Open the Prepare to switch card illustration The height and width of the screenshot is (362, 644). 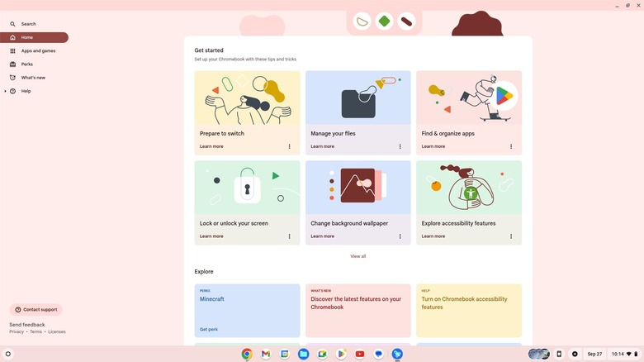click(x=247, y=98)
